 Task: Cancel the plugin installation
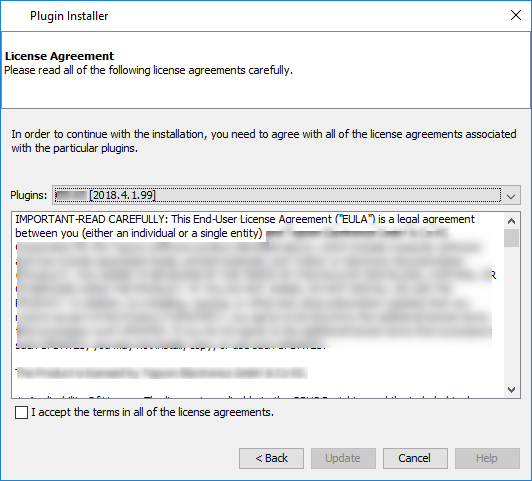(415, 458)
